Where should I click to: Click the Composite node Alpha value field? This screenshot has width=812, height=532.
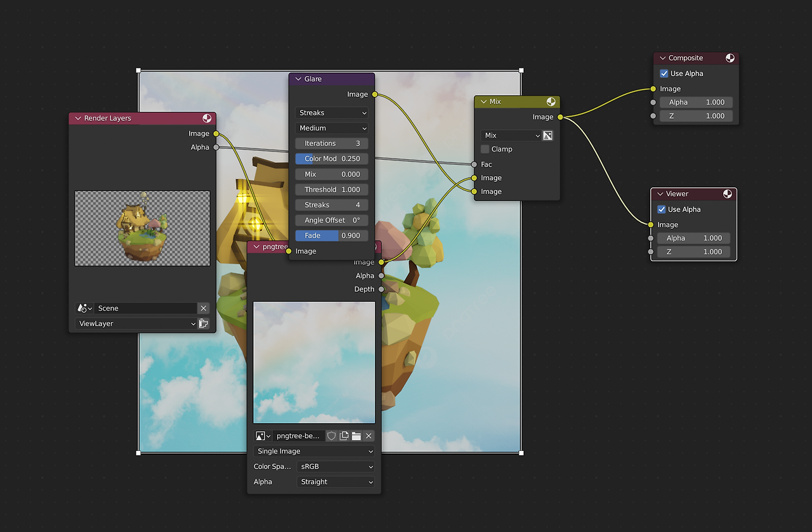coord(697,102)
